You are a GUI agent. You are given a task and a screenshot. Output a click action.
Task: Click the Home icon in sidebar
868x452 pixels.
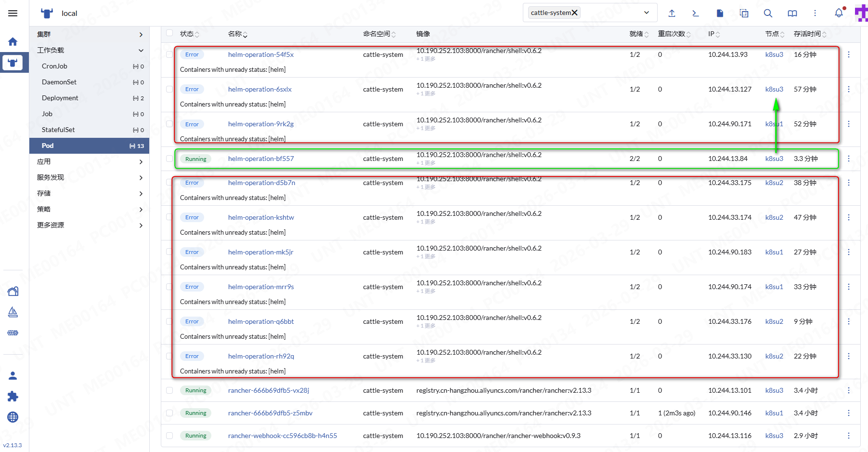tap(13, 42)
